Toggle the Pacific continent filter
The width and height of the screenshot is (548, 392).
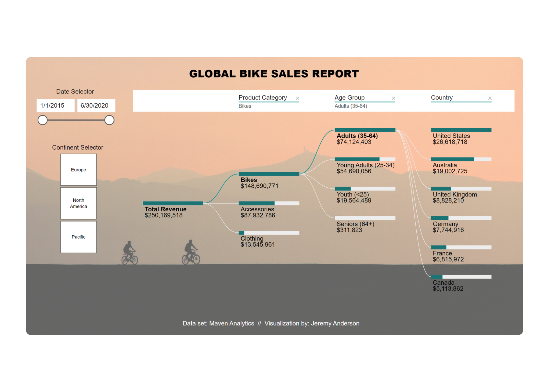(78, 237)
